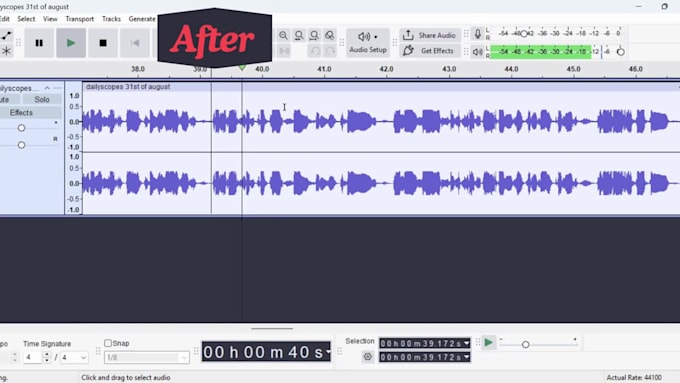The width and height of the screenshot is (680, 383).
Task: Stop playback with the Stop button
Action: coord(103,43)
